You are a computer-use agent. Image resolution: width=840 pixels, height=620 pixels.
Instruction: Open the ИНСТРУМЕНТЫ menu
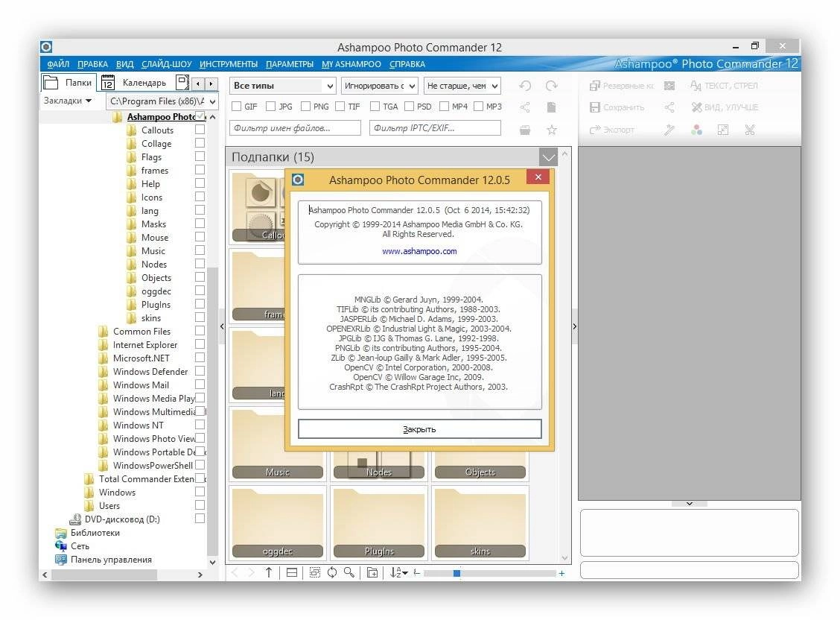coord(229,64)
